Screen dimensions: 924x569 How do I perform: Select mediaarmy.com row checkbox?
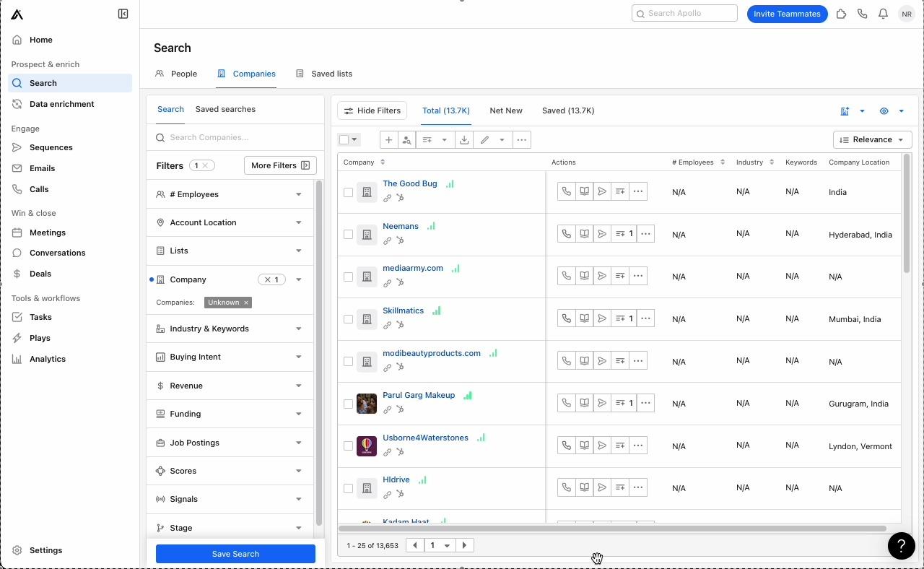click(x=348, y=277)
